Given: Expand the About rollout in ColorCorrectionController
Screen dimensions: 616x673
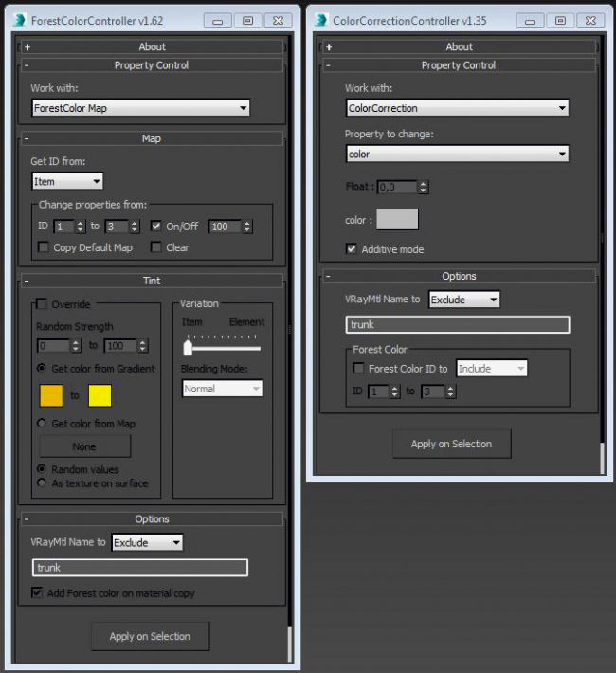Looking at the screenshot, I should tap(459, 46).
